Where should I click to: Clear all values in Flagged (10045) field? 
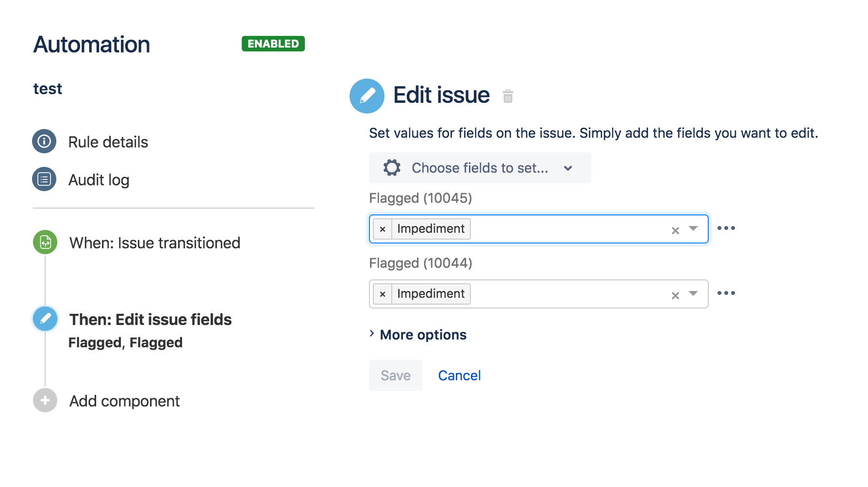coord(675,230)
